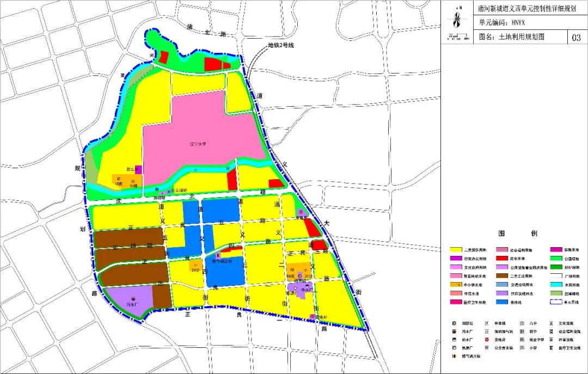The image size is (588, 374).
Task: Click the 辽宁大学 label on the map
Action: coord(199,144)
